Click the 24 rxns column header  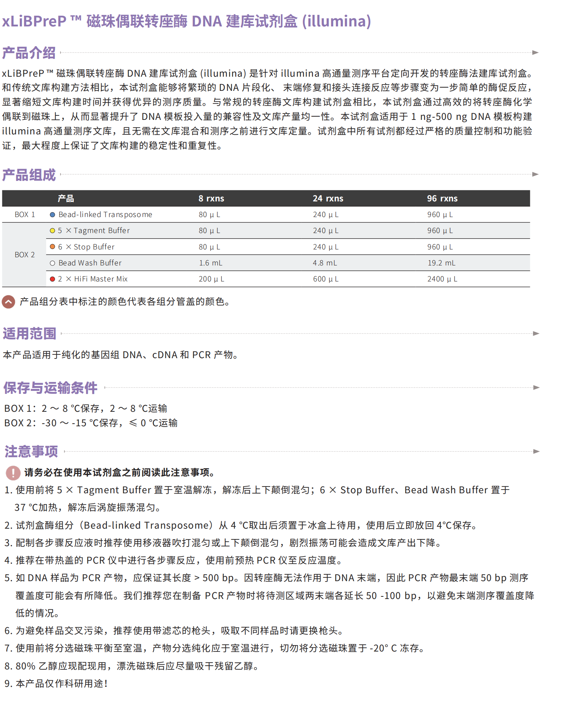pyautogui.click(x=328, y=198)
